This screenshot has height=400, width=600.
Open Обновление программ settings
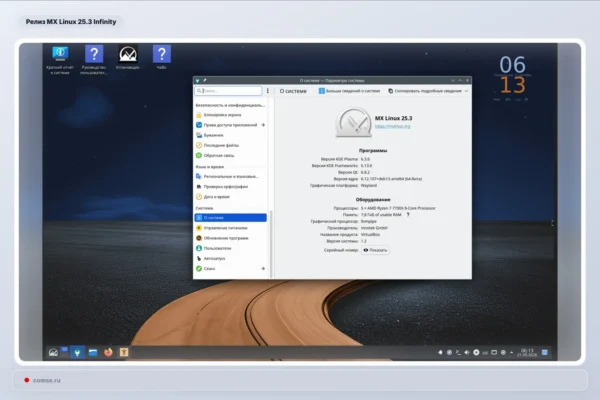click(x=230, y=238)
